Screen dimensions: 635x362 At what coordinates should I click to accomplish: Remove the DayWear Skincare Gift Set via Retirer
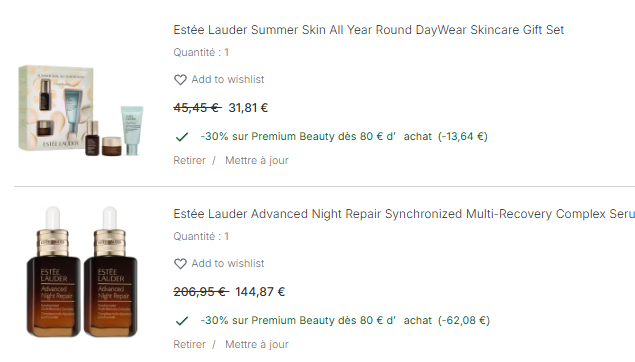(x=190, y=160)
